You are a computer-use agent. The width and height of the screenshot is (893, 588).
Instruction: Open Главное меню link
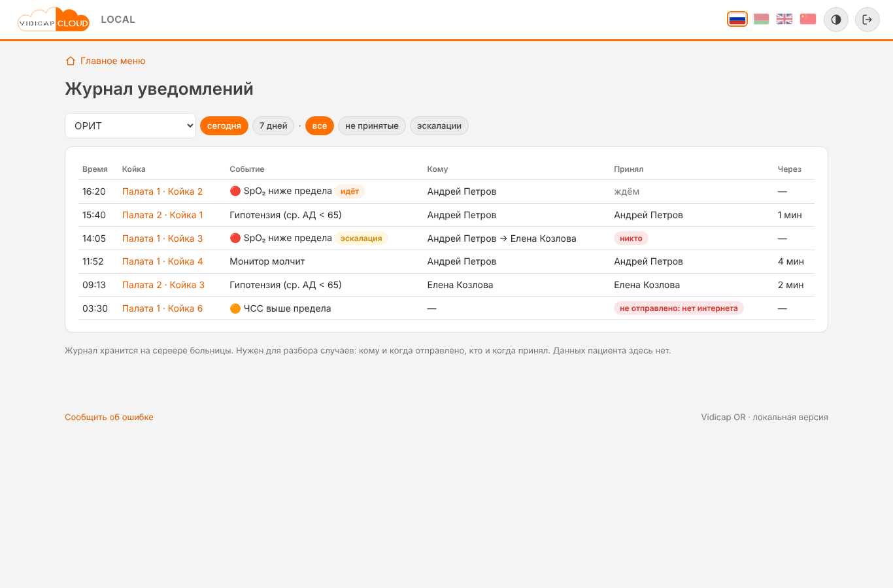[112, 61]
